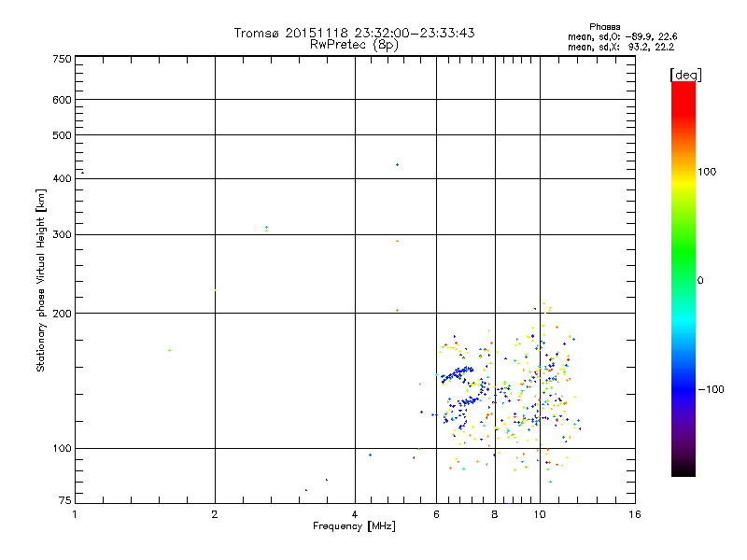
Task: Click the x-axis tick label '16'
Action: [635, 514]
